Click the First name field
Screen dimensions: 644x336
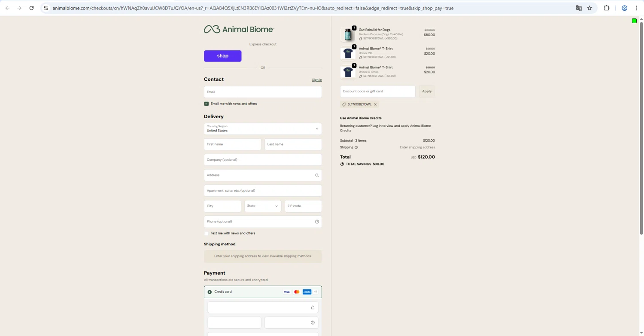click(x=232, y=144)
